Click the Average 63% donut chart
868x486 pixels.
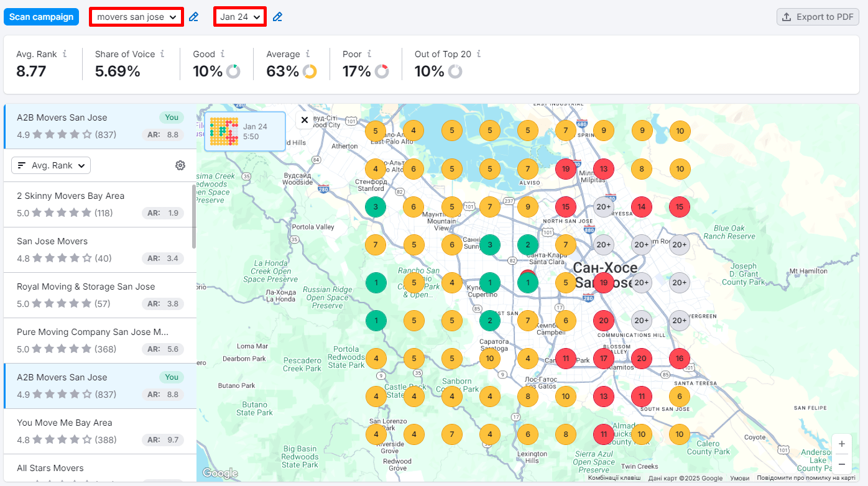310,71
